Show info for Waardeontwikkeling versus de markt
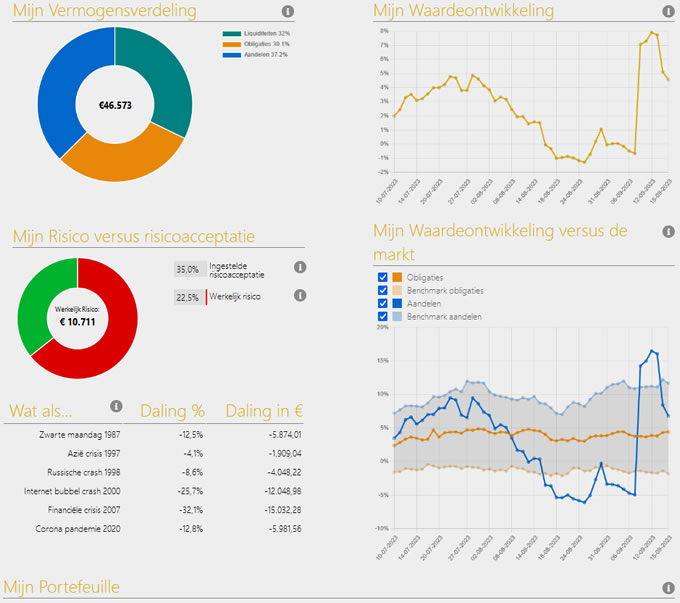This screenshot has width=680, height=603. click(668, 231)
